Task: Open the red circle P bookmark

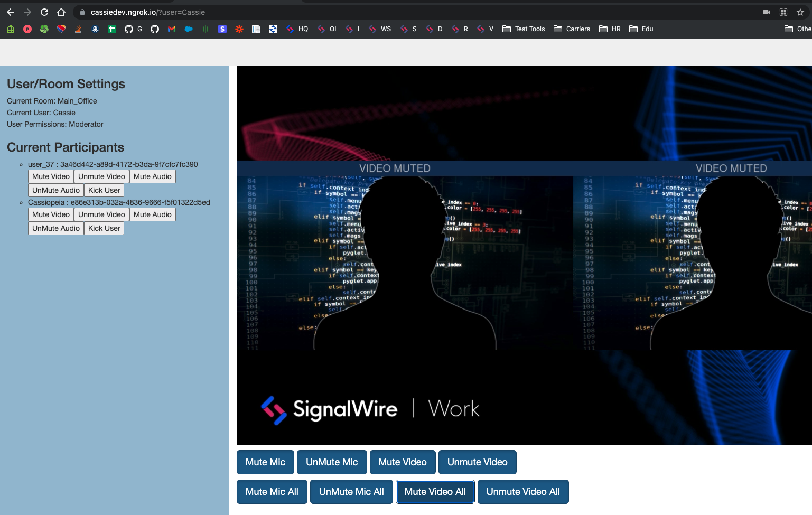Action: (27, 29)
